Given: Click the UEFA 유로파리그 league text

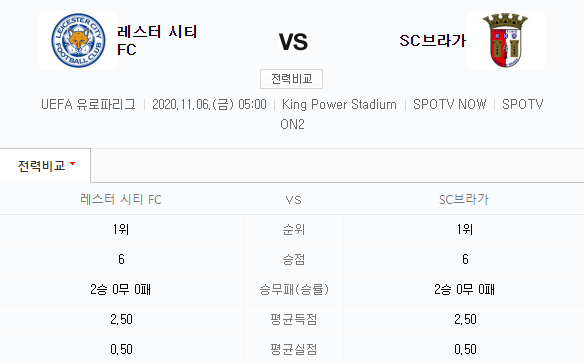Looking at the screenshot, I should tap(88, 104).
